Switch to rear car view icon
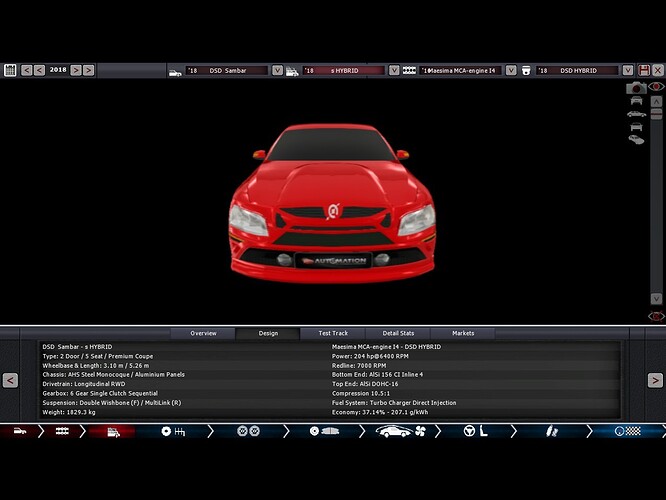The width and height of the screenshot is (666, 500). click(636, 127)
